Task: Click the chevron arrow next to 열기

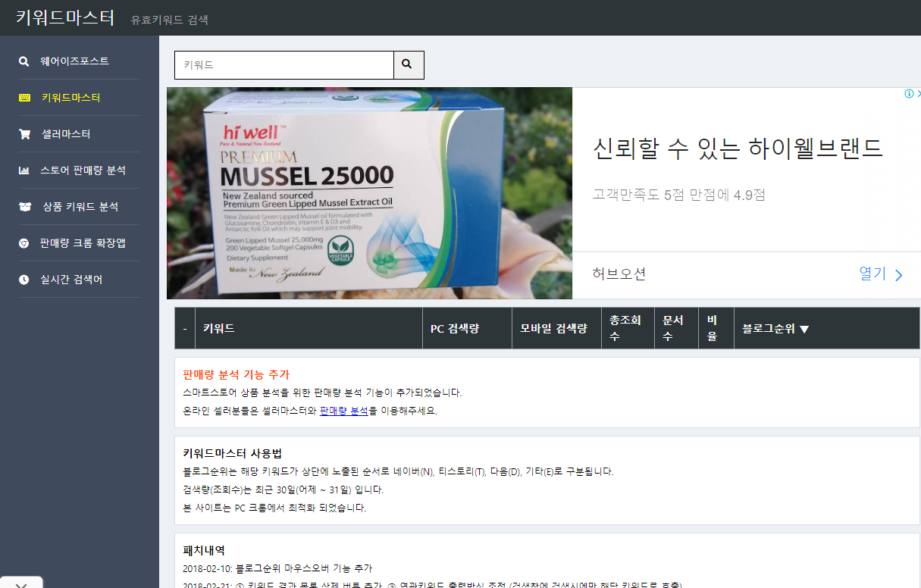Action: click(899, 275)
